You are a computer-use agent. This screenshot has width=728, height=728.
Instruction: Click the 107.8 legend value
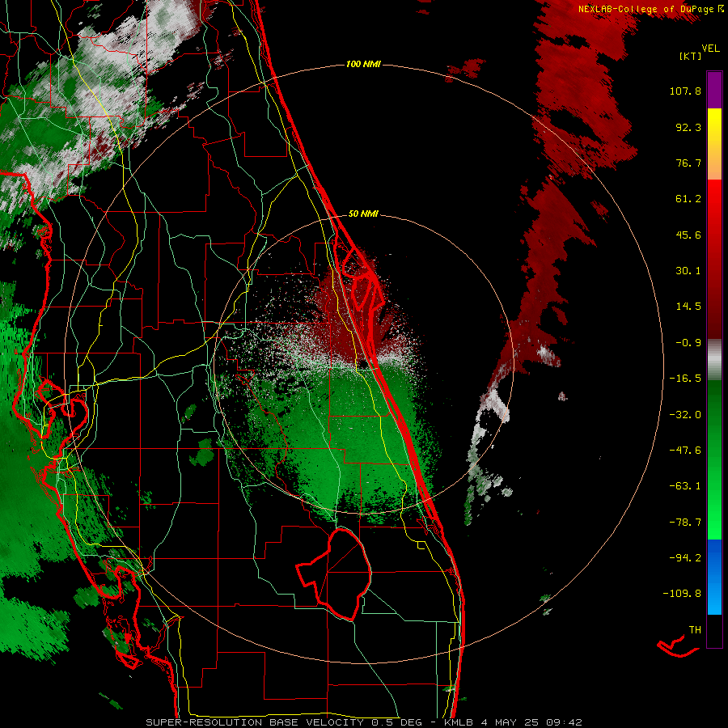pos(685,91)
